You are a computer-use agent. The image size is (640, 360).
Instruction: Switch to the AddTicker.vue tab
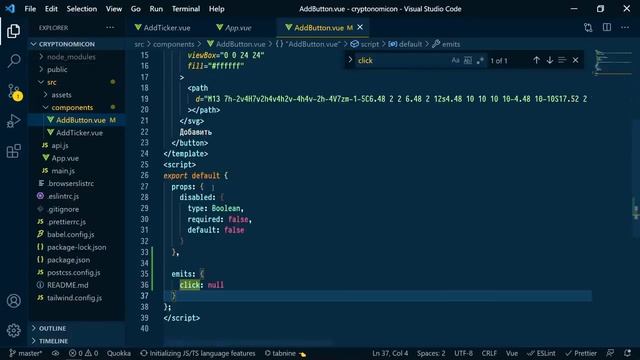[x=162, y=28]
